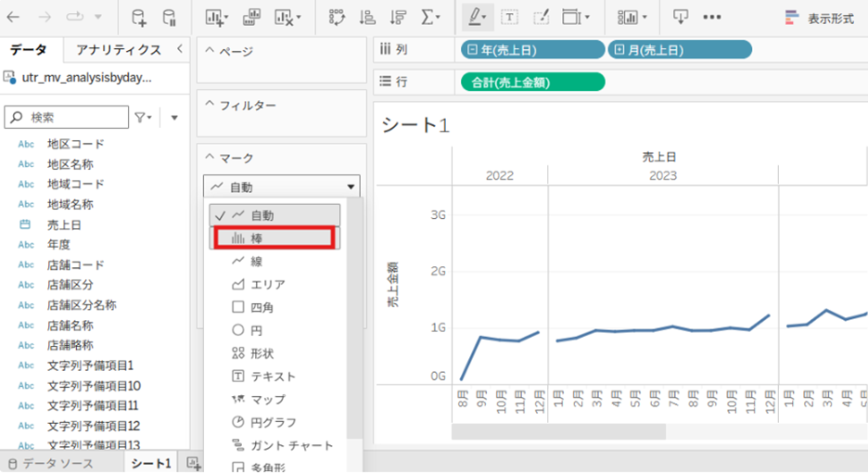868x474 pixels.
Task: Toggle mark labels with the T icon
Action: 509,18
